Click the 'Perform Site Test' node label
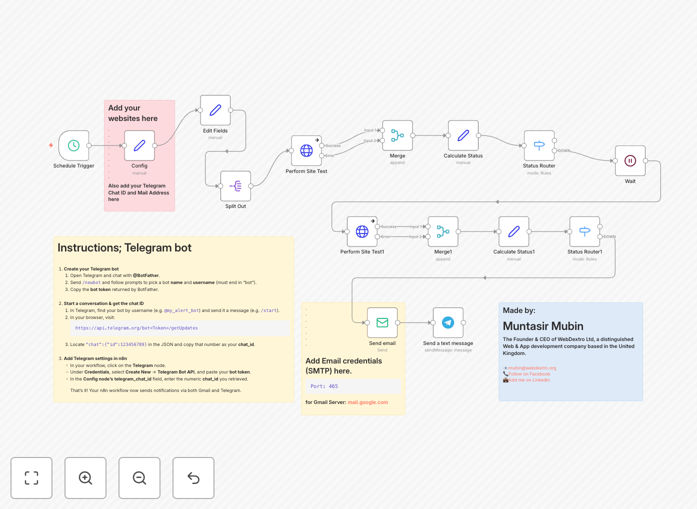 306,171
